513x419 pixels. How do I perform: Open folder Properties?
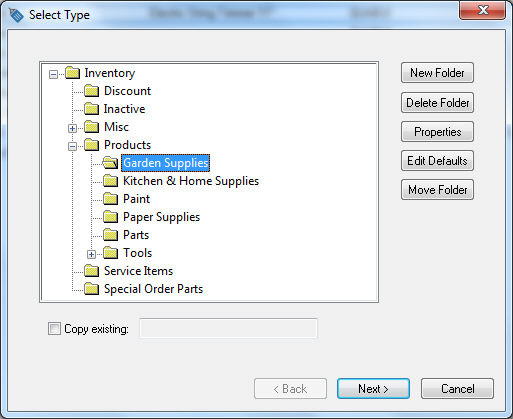point(437,132)
